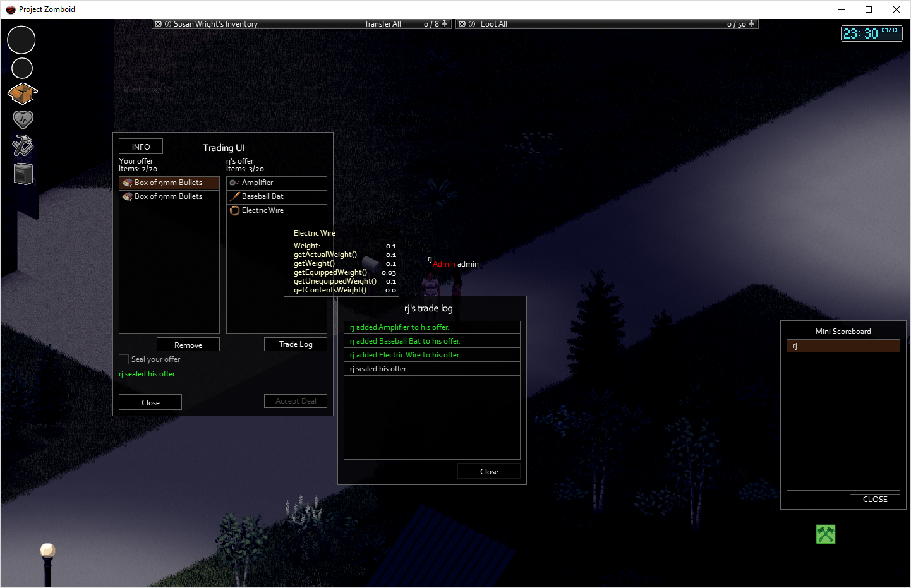Open the health heart panel

click(x=23, y=119)
